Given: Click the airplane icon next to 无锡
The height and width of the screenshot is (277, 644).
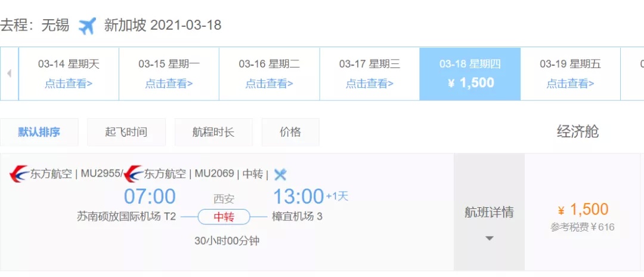Looking at the screenshot, I should 87,26.
